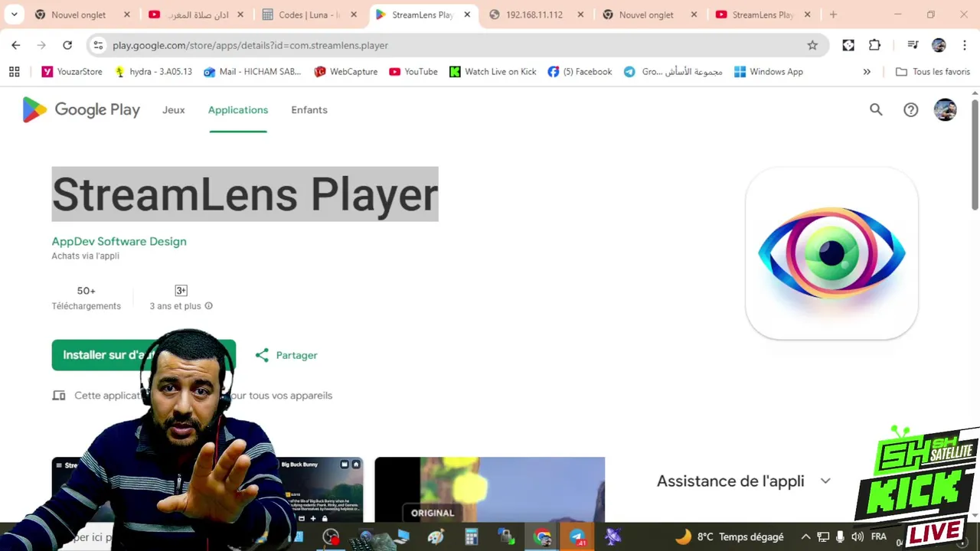980x551 pixels.
Task: Open the Chrome three-dot menu
Action: pos(964,45)
